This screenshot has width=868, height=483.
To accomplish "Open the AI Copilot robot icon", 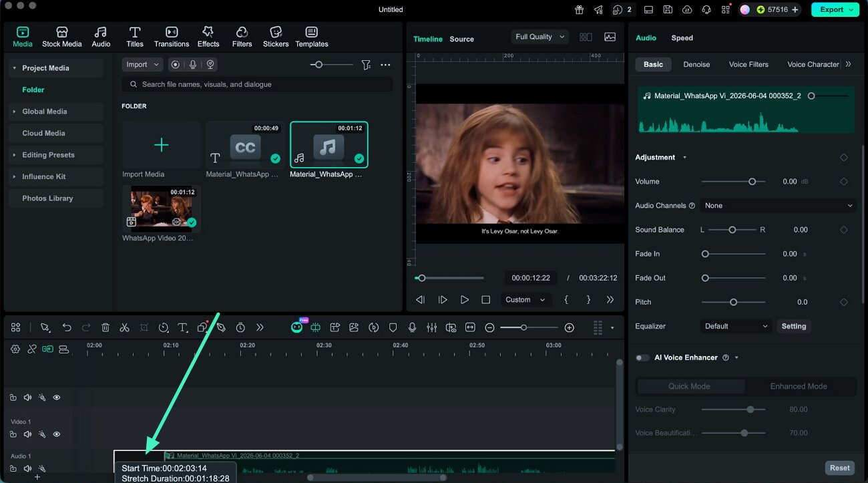I will point(296,327).
